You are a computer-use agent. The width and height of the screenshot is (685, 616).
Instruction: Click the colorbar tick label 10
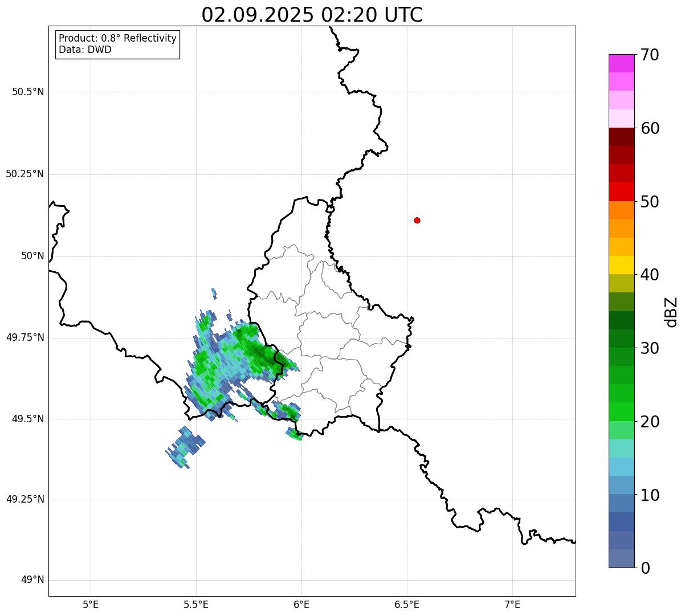(x=650, y=495)
